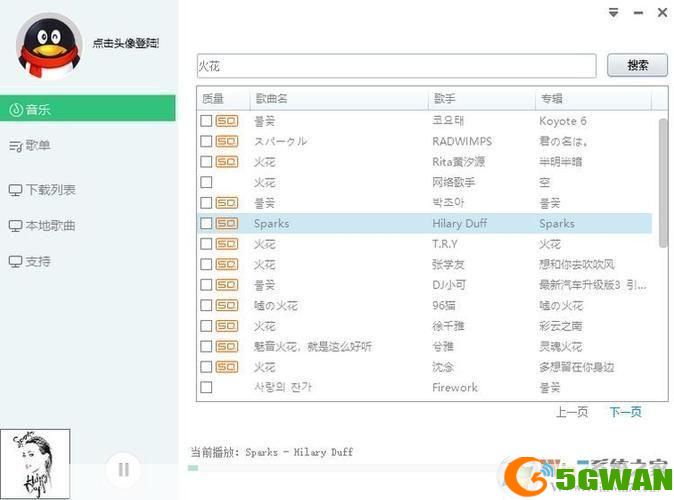Screen dimensions: 674x500
Task: Click SQ quality badge in DJ小可 row
Action: pyautogui.click(x=227, y=285)
